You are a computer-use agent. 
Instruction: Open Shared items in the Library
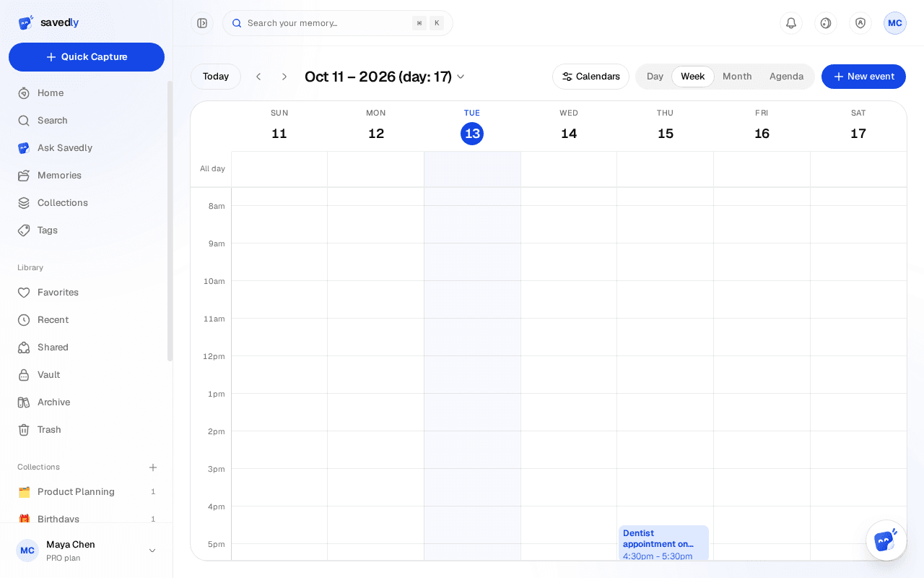click(x=87, y=348)
